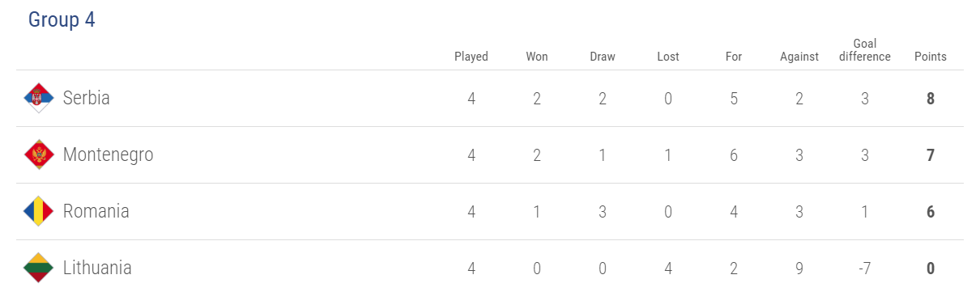The width and height of the screenshot is (980, 296).
Task: Click the Played column header
Action: 471,57
